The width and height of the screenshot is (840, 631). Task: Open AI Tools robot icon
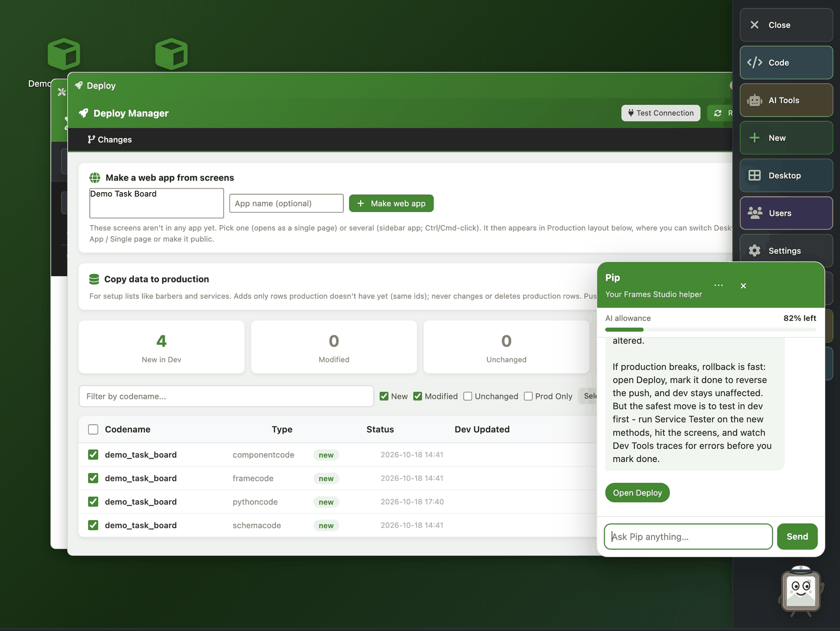coord(754,100)
